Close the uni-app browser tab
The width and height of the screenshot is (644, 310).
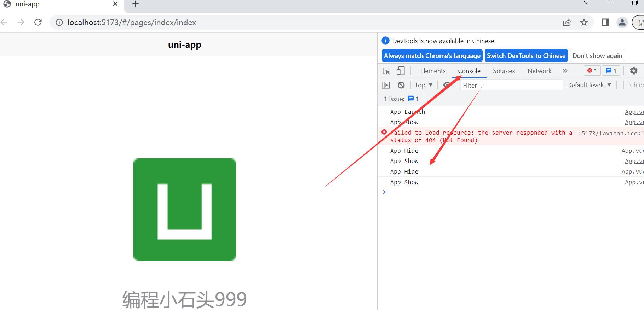[115, 4]
